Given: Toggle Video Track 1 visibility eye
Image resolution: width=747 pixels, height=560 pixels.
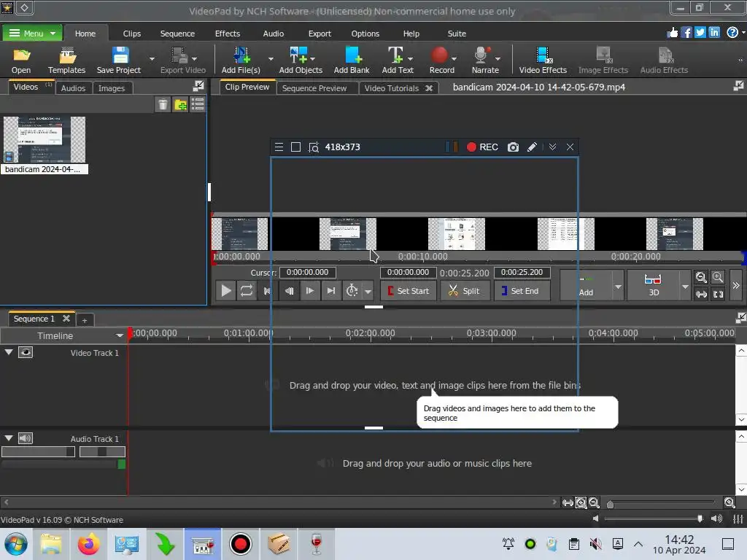Looking at the screenshot, I should [26, 352].
